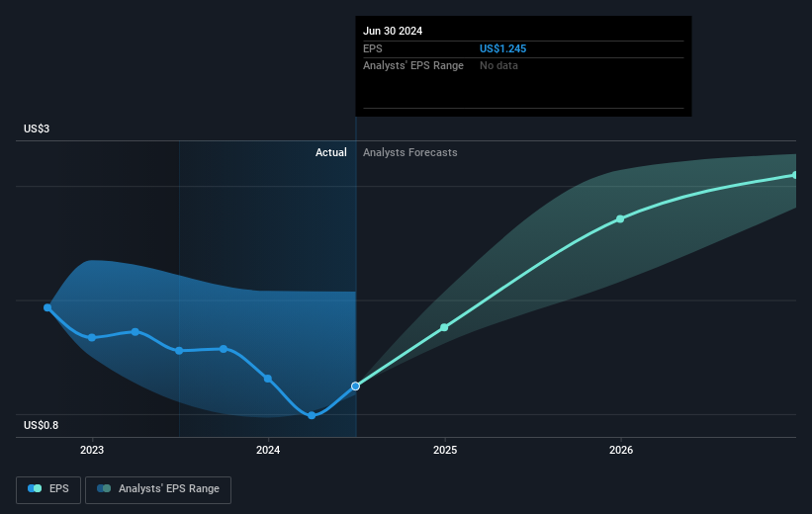Click the US$0.8 y-axis label

(x=41, y=425)
